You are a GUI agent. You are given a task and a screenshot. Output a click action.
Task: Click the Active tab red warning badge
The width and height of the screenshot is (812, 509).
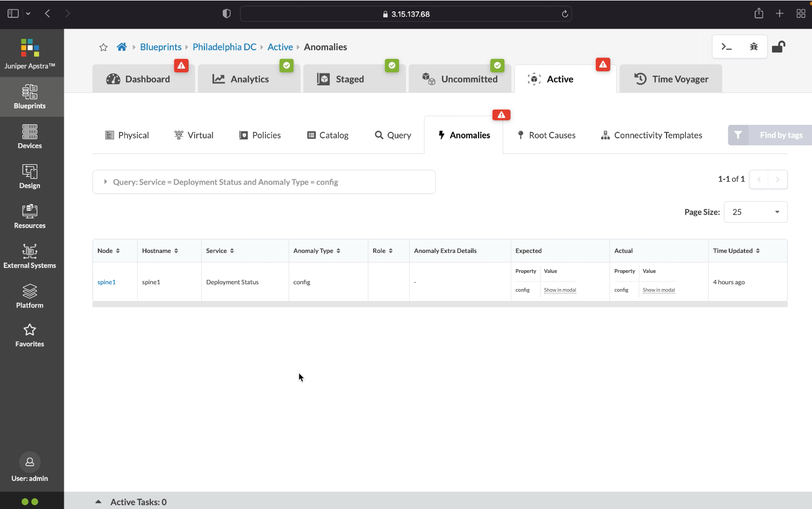point(603,64)
